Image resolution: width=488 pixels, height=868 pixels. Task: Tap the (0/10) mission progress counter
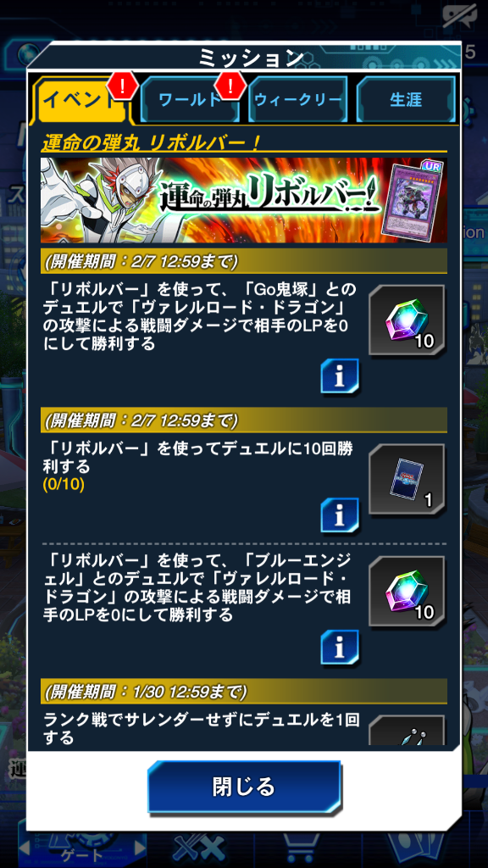pyautogui.click(x=64, y=484)
